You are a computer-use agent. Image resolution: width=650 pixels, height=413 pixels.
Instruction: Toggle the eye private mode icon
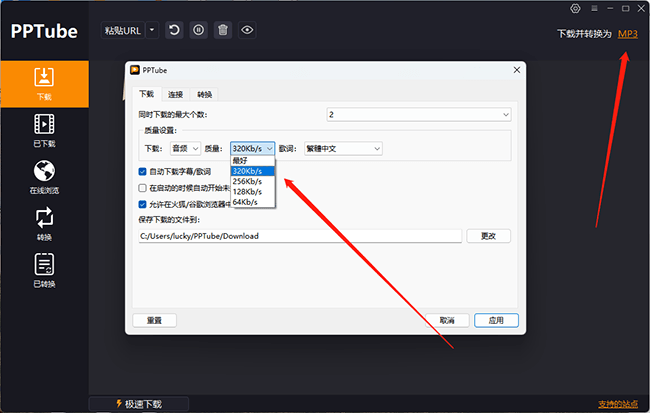pos(247,30)
